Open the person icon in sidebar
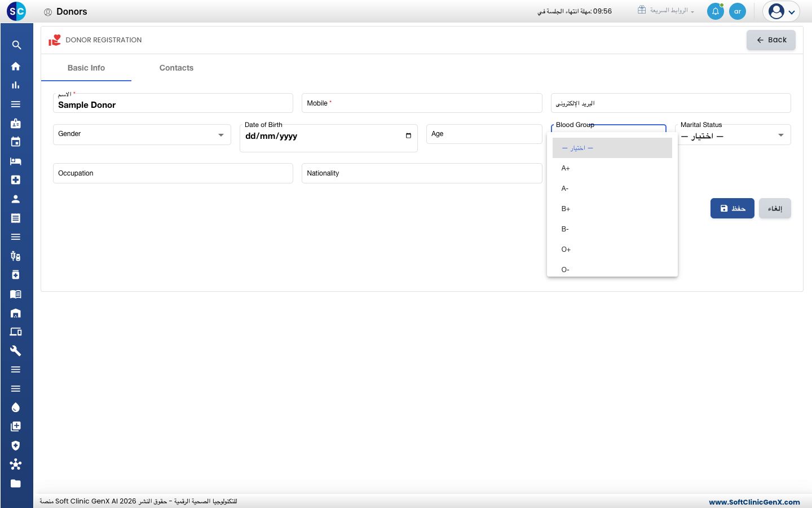 coord(16,199)
